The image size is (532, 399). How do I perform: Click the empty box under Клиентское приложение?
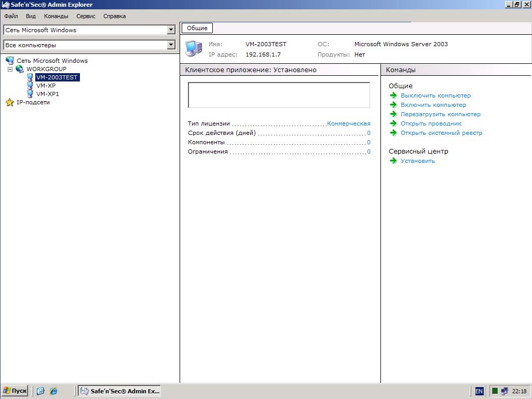point(279,95)
